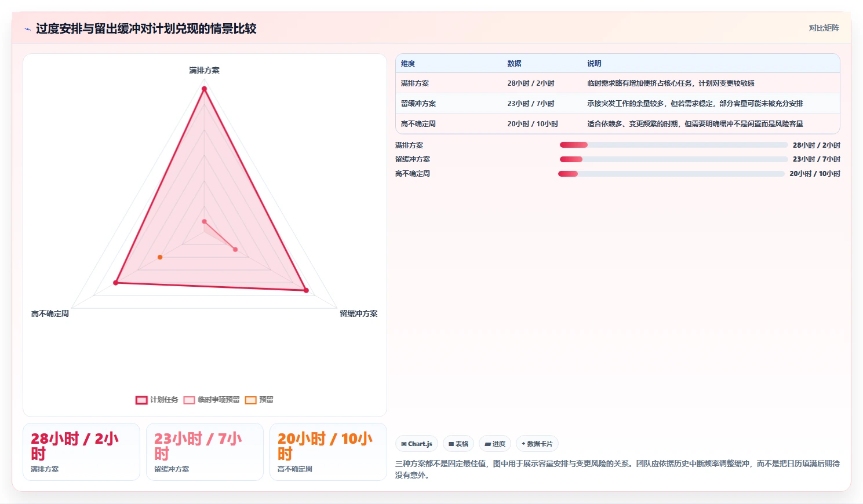Image resolution: width=863 pixels, height=504 pixels.
Task: Select the Chart.js tag
Action: pyautogui.click(x=417, y=444)
